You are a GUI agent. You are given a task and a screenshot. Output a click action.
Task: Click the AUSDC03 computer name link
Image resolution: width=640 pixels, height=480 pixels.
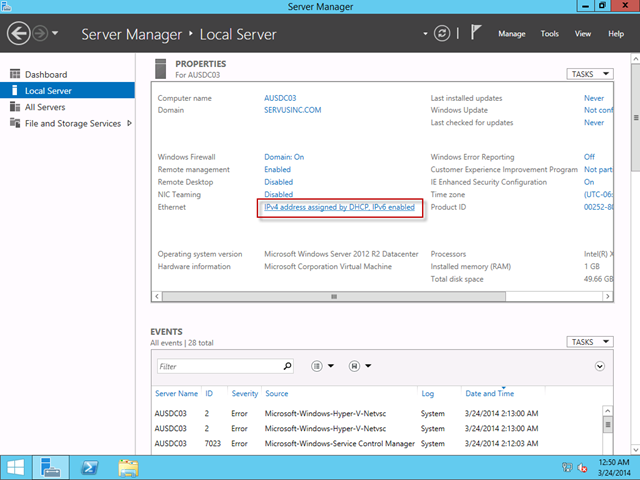click(x=280, y=98)
